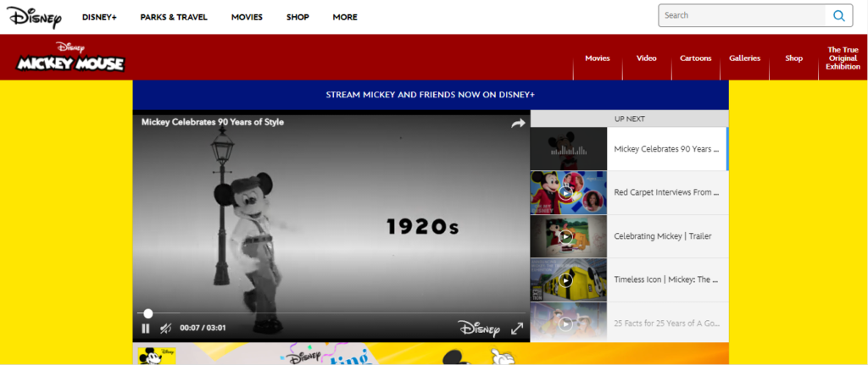Play 25 Facts for 25 Years thumbnail
This screenshot has width=868, height=365.
pyautogui.click(x=569, y=323)
